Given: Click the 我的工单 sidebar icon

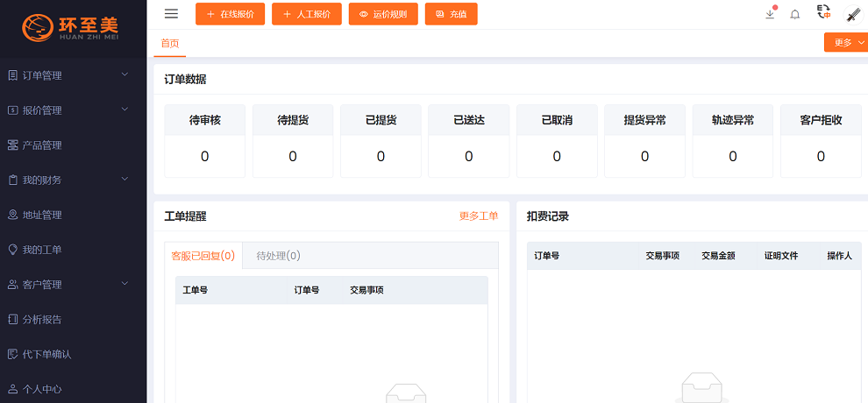Looking at the screenshot, I should 13,250.
